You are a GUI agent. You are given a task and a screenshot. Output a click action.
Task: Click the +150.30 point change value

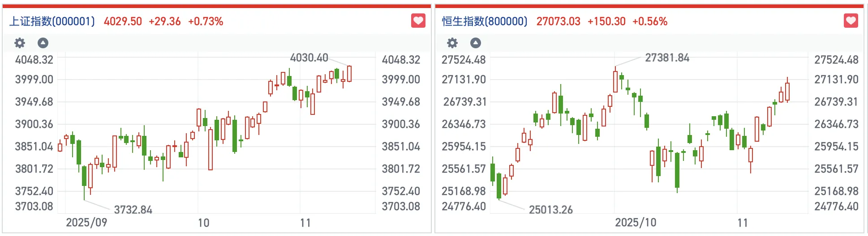pyautogui.click(x=606, y=21)
